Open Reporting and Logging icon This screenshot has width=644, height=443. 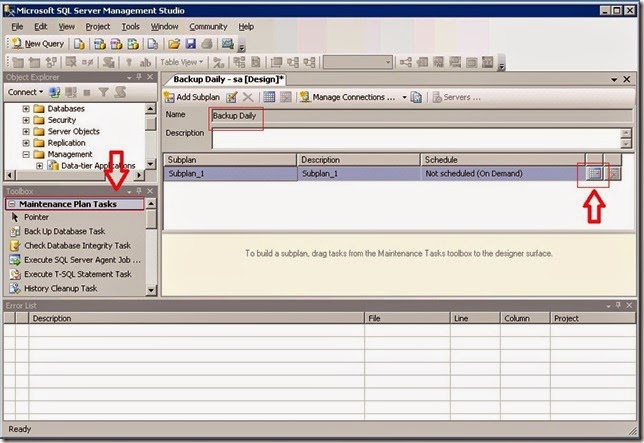click(x=416, y=97)
